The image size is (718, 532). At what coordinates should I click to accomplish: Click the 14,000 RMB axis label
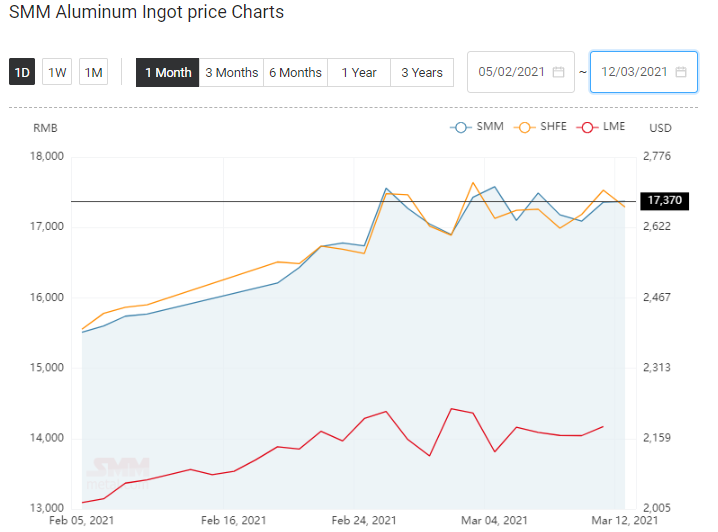pos(47,438)
